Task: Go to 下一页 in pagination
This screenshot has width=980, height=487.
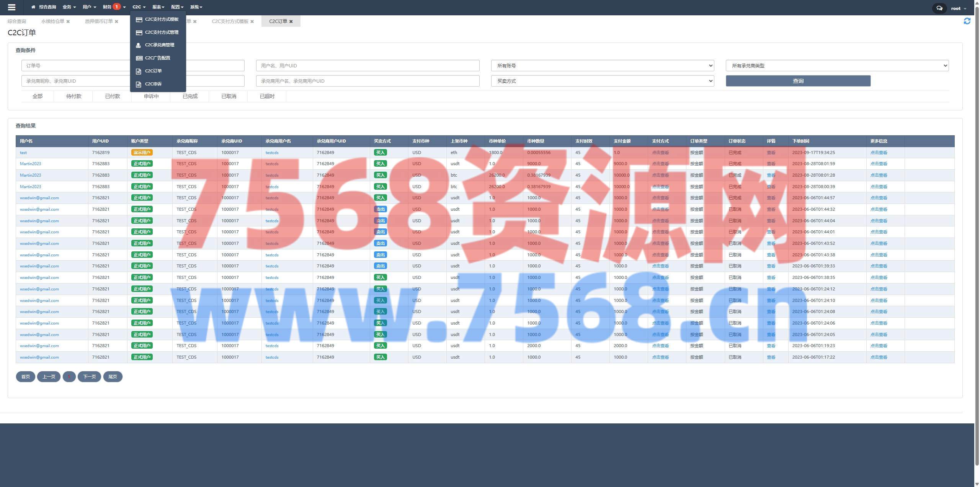Action: pos(89,377)
